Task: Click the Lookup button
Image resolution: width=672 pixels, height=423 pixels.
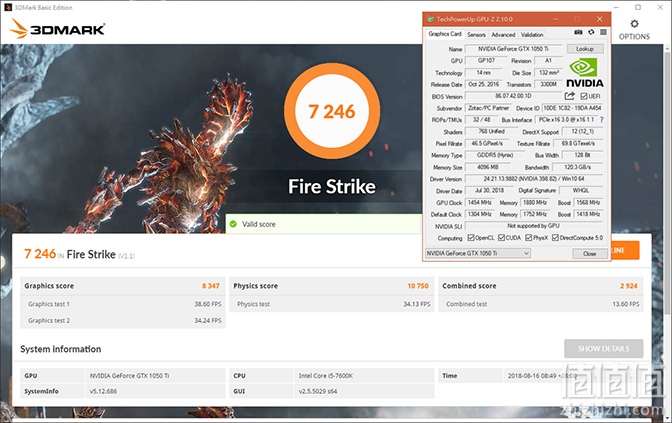Action: [x=585, y=49]
